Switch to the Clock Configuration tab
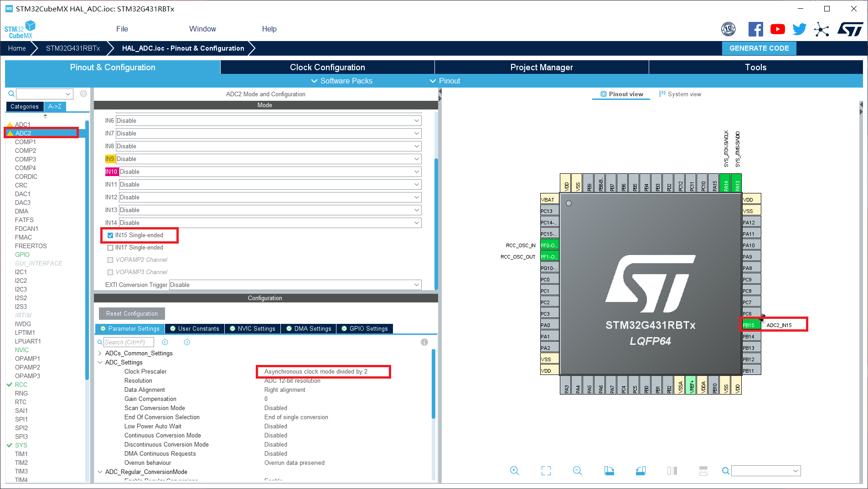This screenshot has height=489, width=868. 327,67
